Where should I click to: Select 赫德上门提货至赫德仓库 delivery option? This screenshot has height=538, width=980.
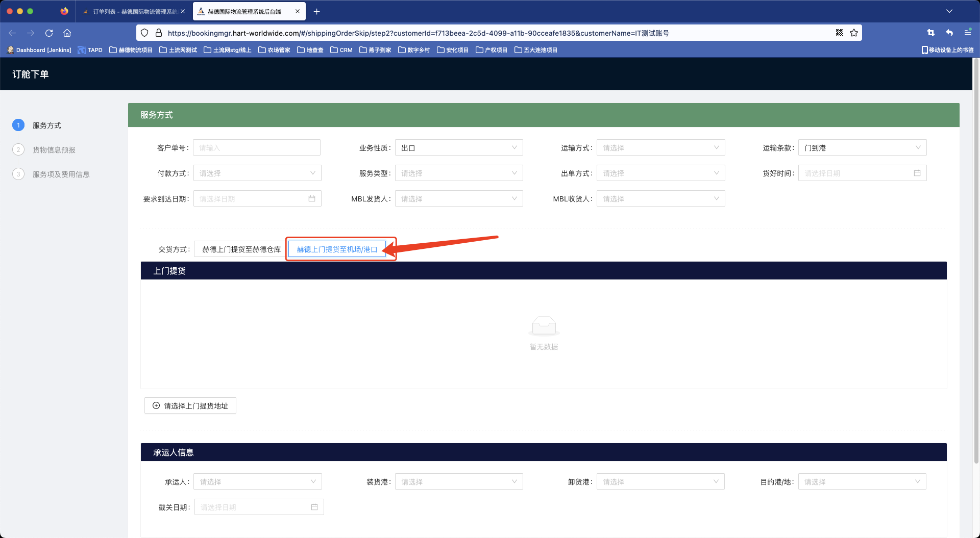coord(241,249)
